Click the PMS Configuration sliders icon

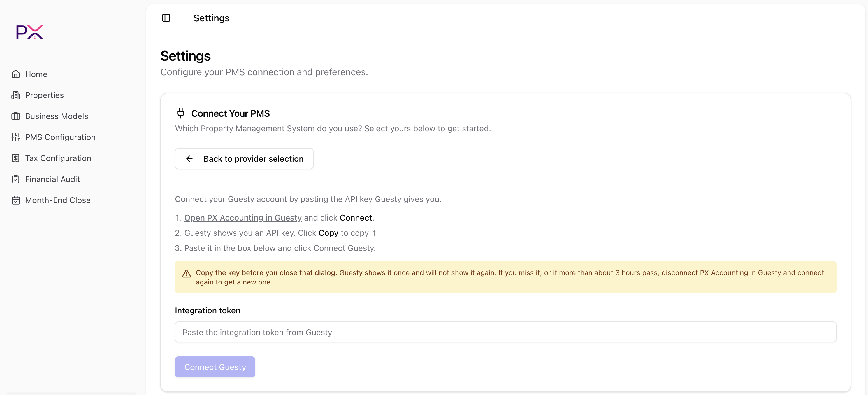coord(16,137)
